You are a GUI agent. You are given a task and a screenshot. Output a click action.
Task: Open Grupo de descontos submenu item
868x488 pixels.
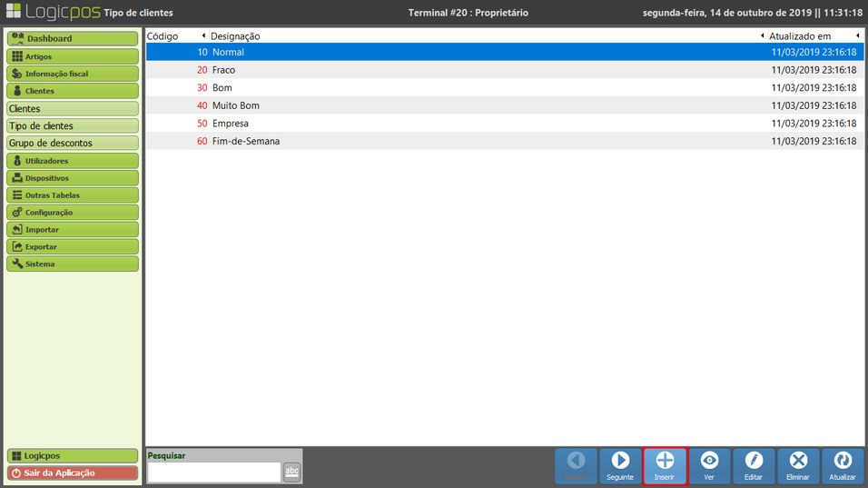point(73,143)
